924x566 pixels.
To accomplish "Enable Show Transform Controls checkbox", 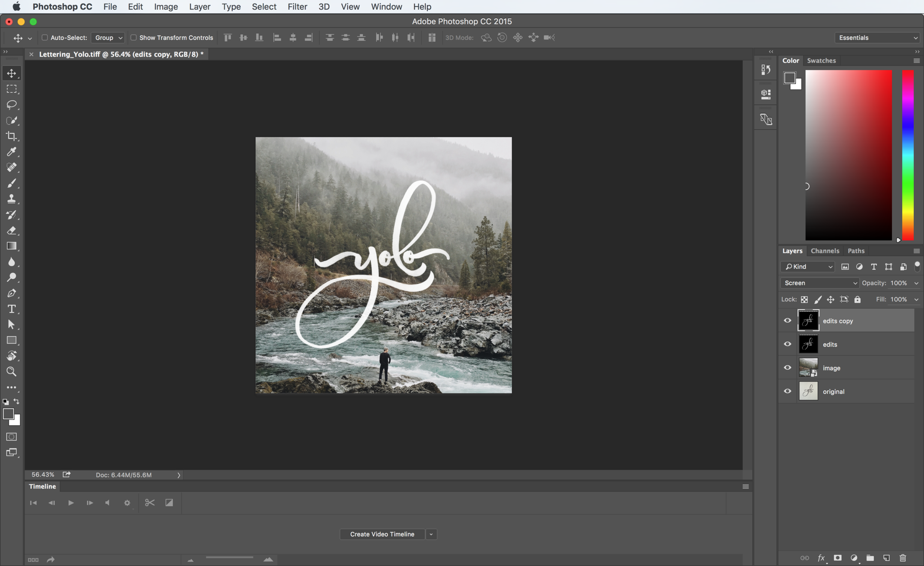I will (x=133, y=37).
